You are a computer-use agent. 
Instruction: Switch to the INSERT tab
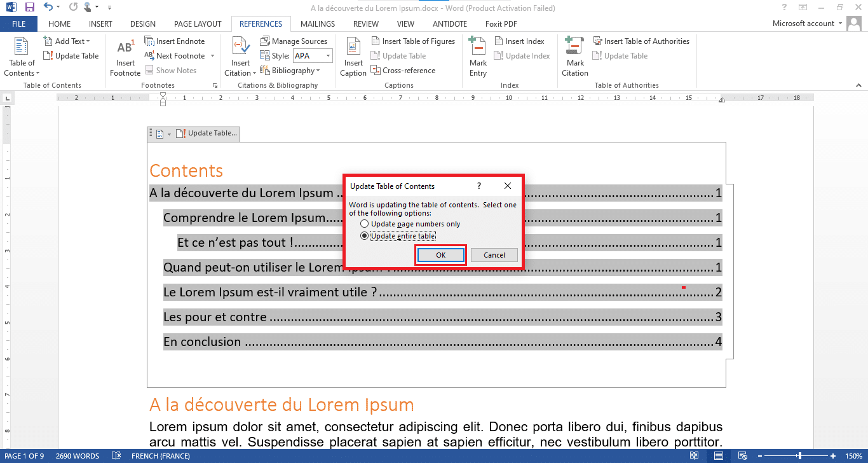[x=100, y=24]
